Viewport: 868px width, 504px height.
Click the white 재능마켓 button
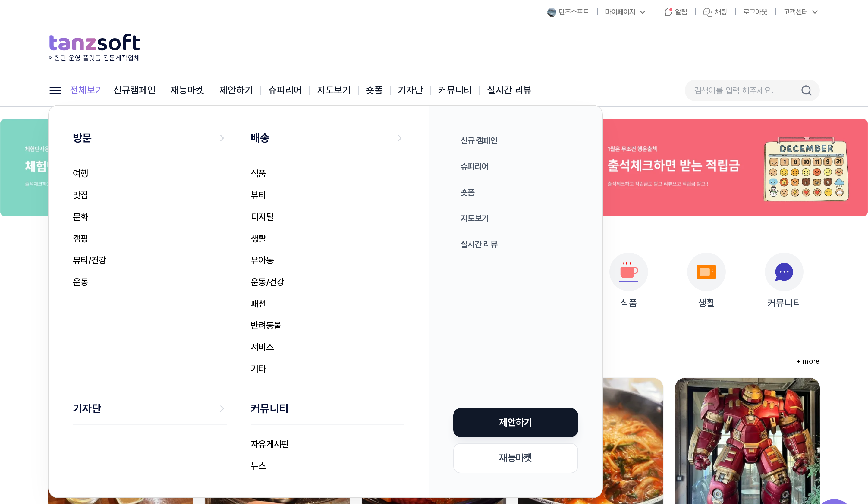(x=515, y=458)
